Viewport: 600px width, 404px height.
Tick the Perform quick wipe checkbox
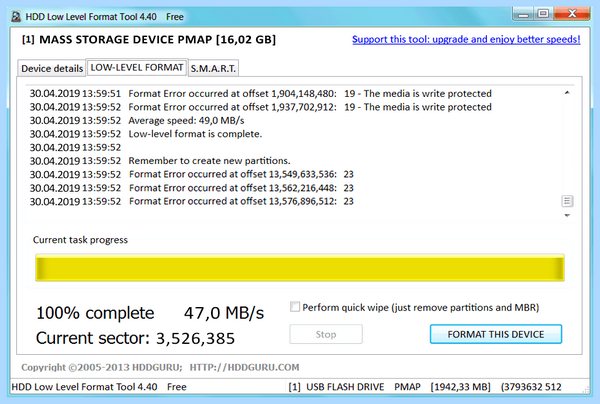coord(295,307)
